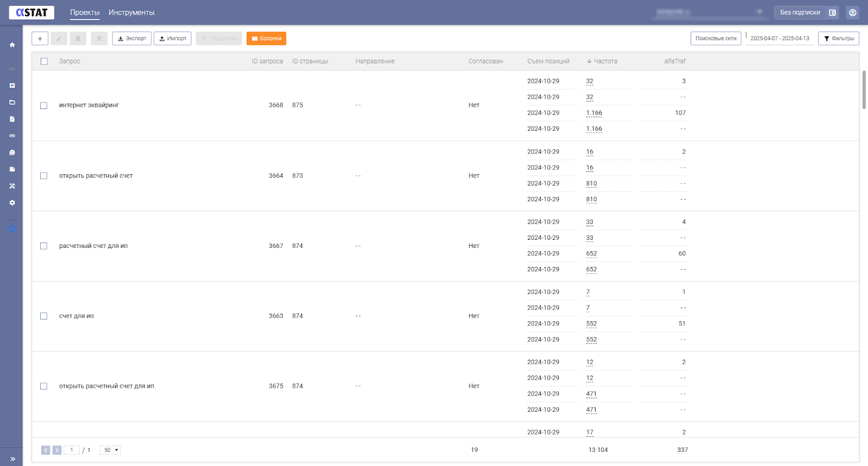The image size is (868, 466).
Task: Open the Проекты menu tab
Action: [x=85, y=12]
